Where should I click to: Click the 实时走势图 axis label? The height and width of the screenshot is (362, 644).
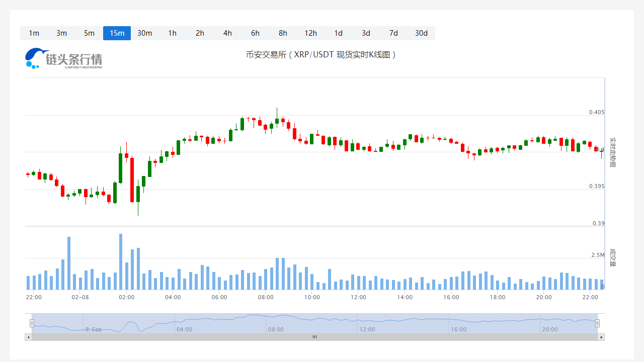612,152
